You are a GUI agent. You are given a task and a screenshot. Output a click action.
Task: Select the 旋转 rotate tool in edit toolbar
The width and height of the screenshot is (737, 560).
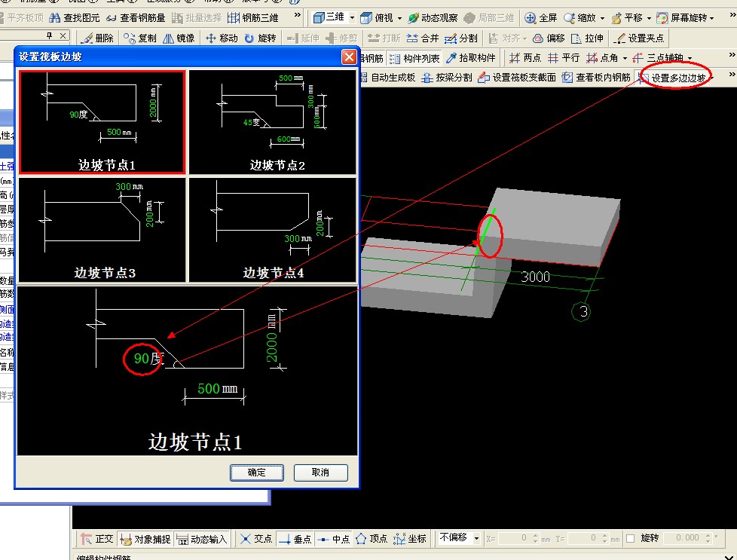coord(261,38)
